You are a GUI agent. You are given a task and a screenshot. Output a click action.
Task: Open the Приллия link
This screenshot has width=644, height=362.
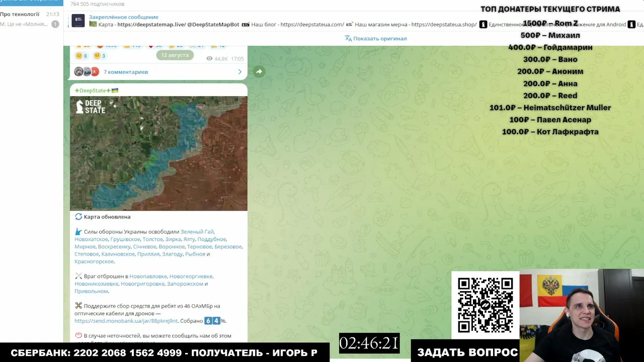[x=148, y=254]
